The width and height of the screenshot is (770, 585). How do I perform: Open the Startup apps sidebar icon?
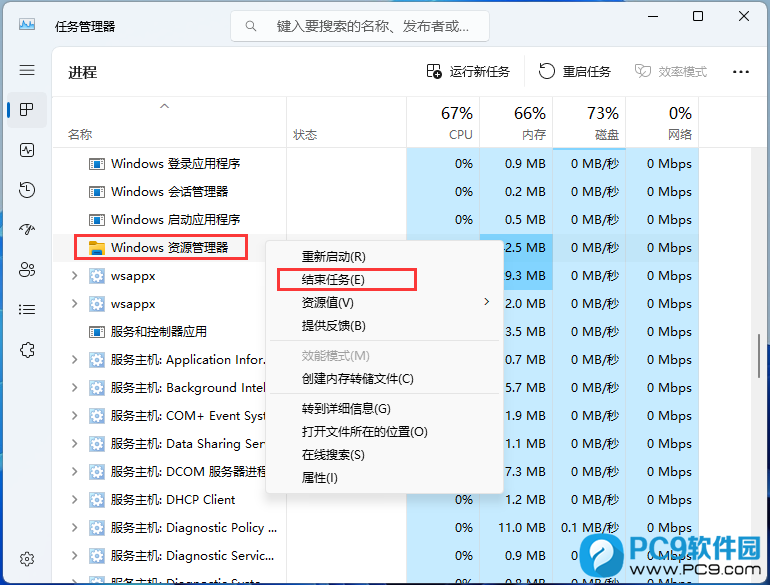27,229
